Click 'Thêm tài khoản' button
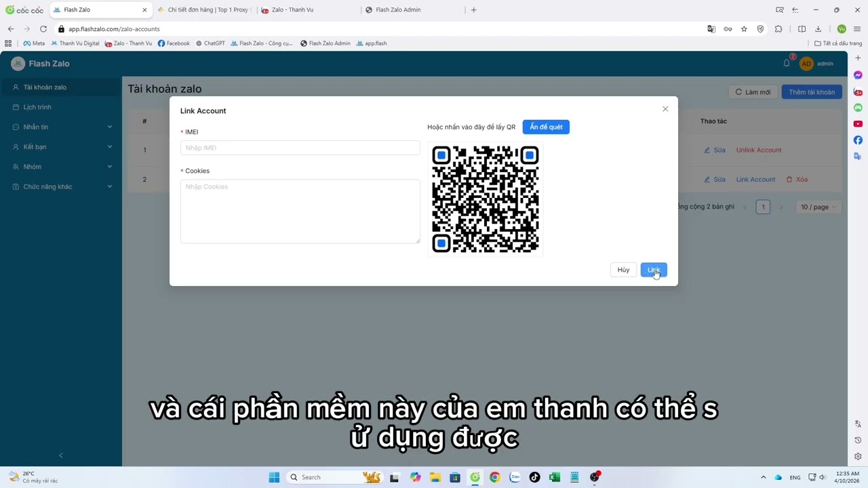Viewport: 868px width, 488px height. pyautogui.click(x=812, y=92)
